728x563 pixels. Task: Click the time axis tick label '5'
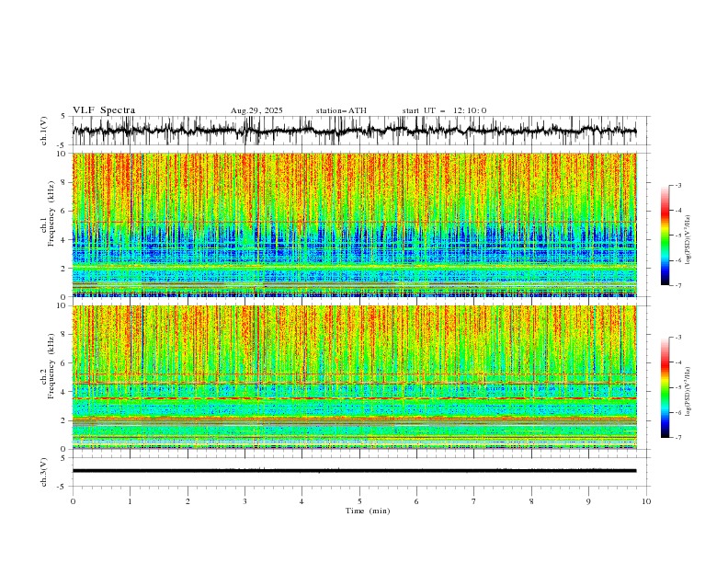(x=359, y=501)
